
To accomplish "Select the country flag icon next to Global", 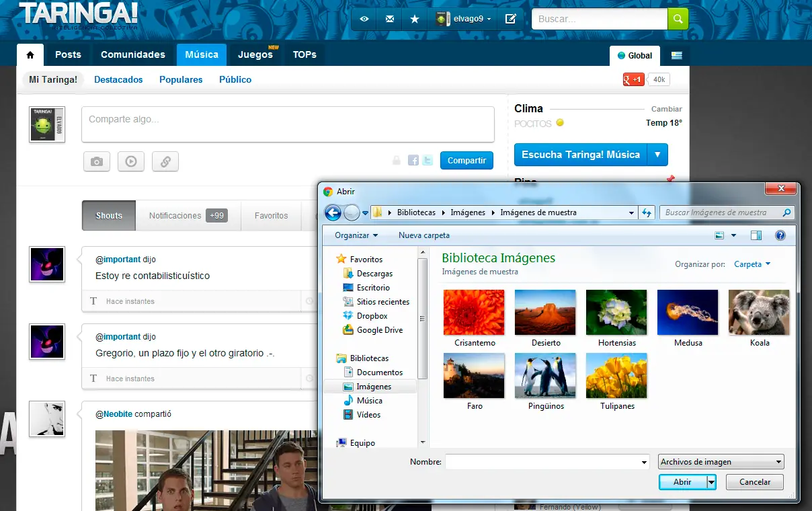I will coord(677,56).
